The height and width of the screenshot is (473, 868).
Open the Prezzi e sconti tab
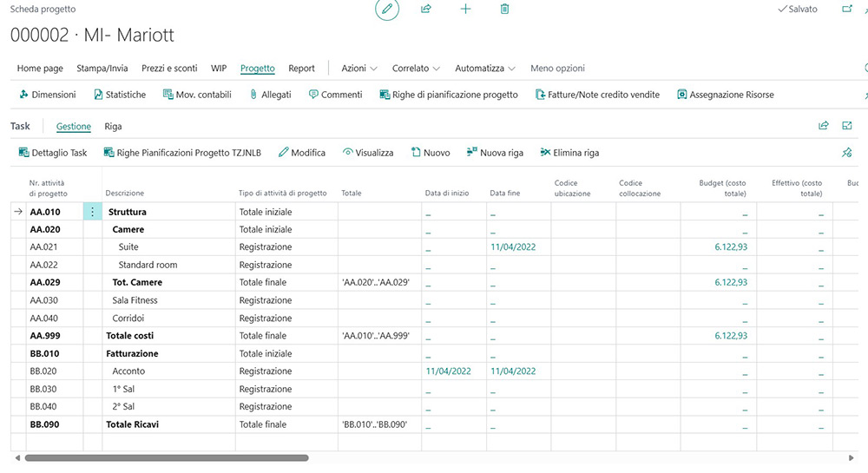pos(169,68)
